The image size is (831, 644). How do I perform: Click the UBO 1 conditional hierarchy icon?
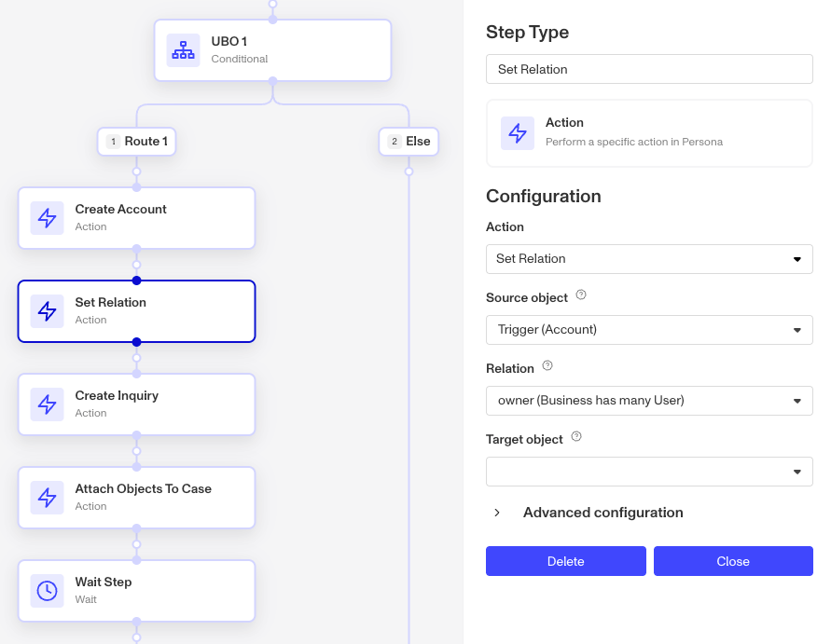tap(183, 50)
